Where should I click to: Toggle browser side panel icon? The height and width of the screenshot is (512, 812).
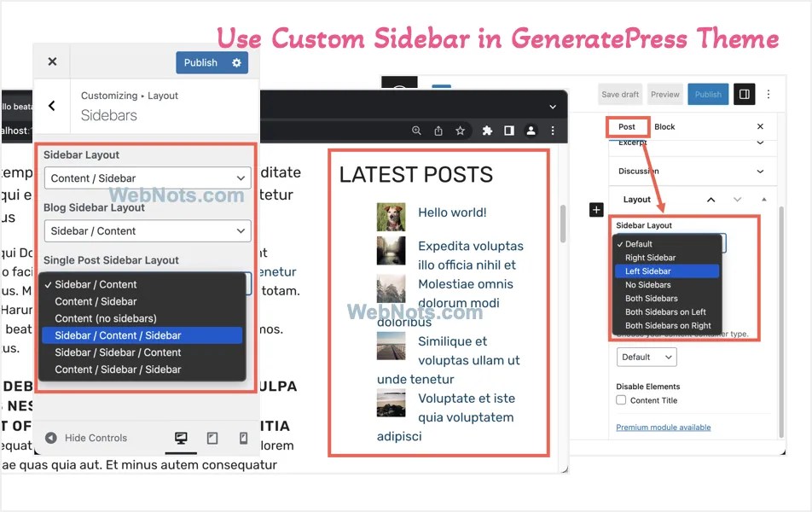(x=509, y=131)
